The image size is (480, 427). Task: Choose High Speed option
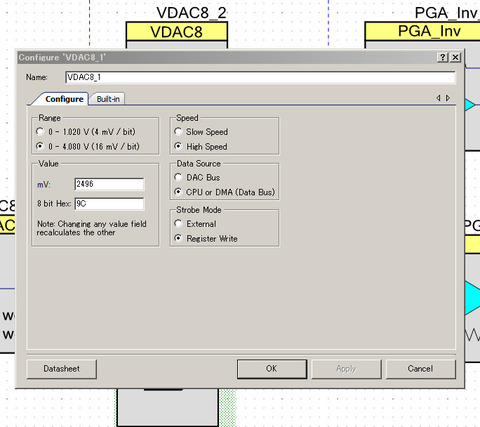(x=178, y=146)
